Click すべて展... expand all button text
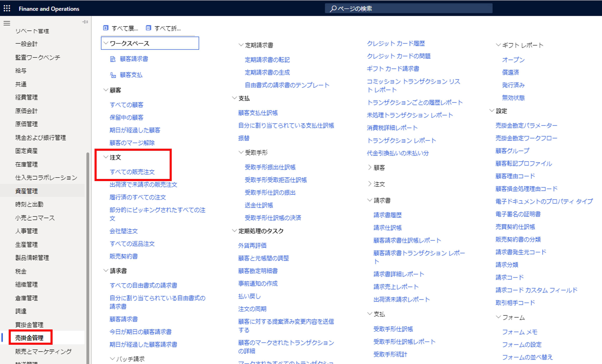The height and width of the screenshot is (364, 602). (x=125, y=28)
